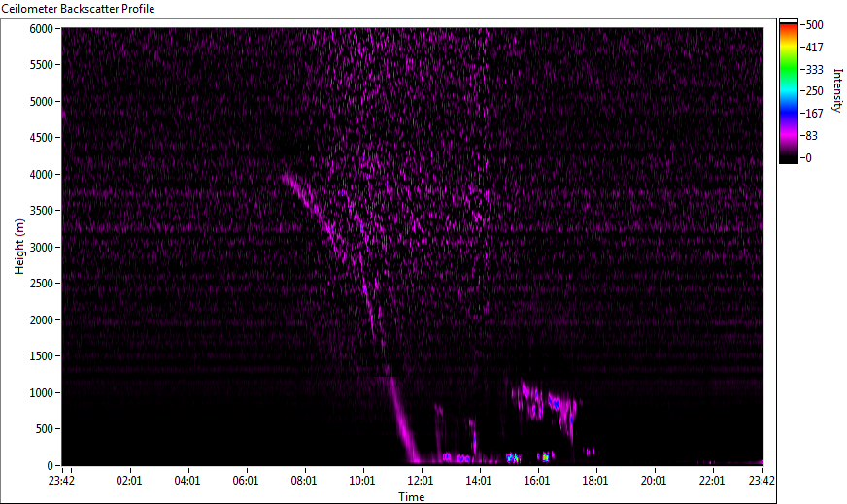Click the 06:01 time tick label
The height and width of the screenshot is (504, 847).
coord(246,481)
